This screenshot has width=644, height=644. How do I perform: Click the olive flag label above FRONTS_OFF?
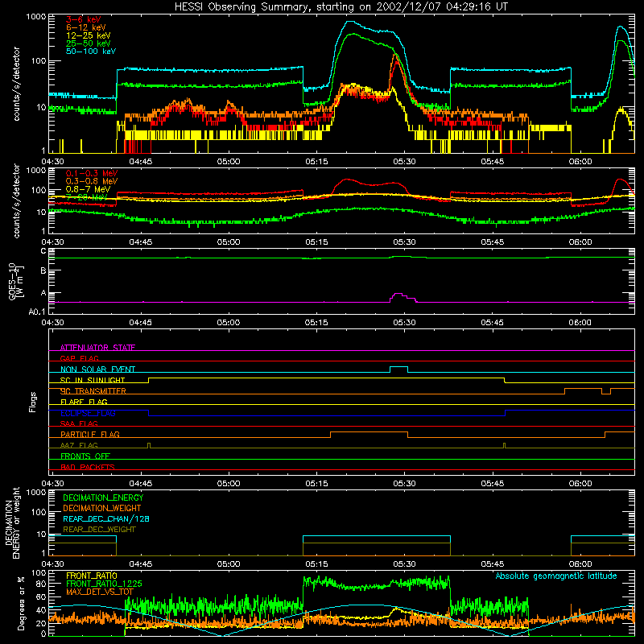(x=79, y=445)
